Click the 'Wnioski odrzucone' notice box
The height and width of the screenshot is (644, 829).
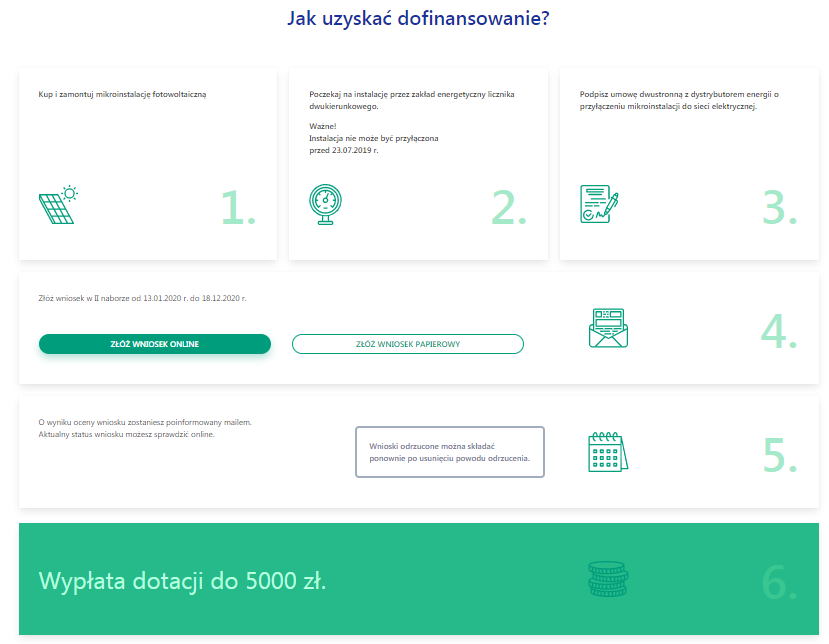tap(450, 452)
